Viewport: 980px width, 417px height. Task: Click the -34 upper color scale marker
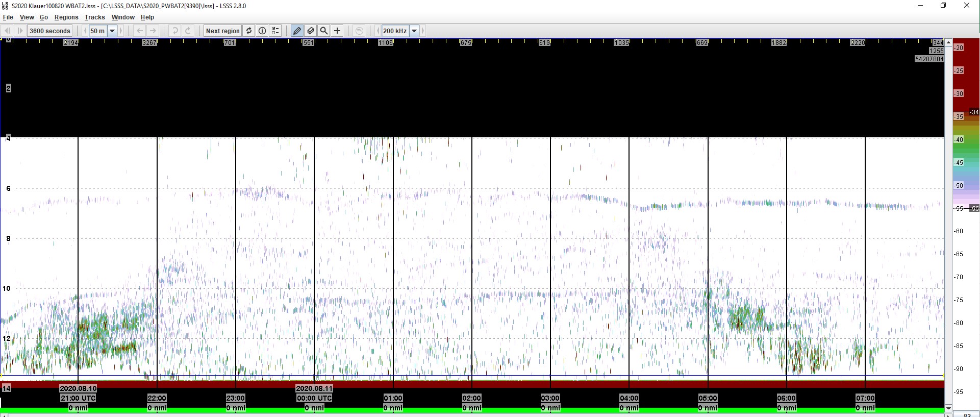(x=974, y=112)
